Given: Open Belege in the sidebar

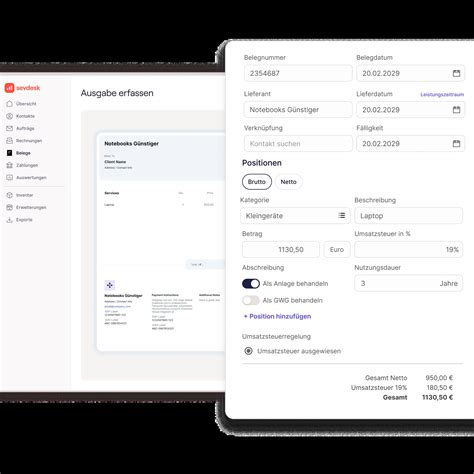Looking at the screenshot, I should (23, 153).
